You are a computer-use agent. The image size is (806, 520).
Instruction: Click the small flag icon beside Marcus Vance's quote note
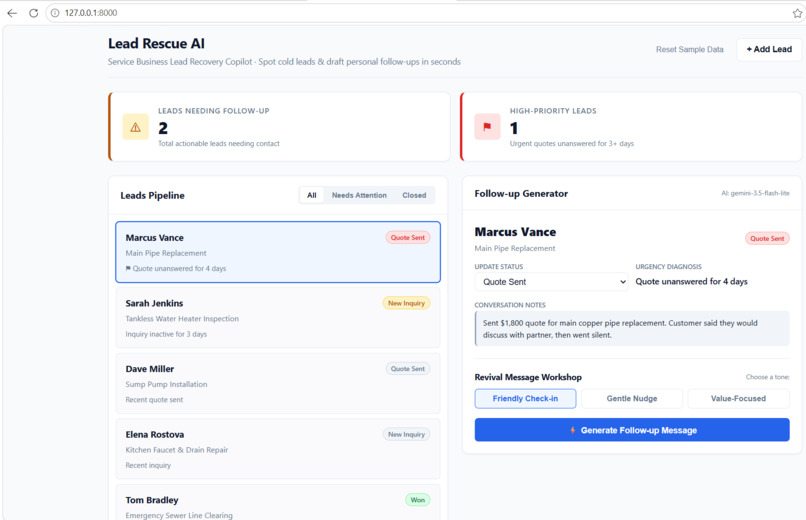[128, 268]
